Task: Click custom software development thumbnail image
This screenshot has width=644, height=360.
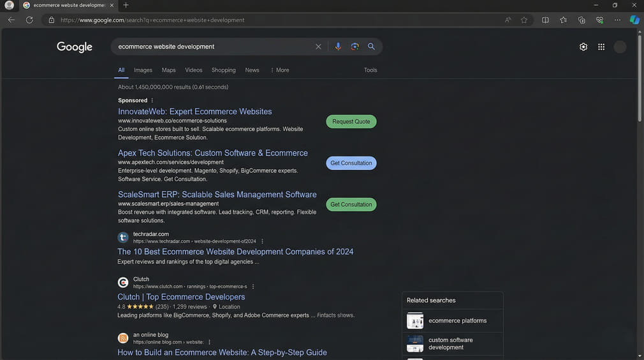Action: pos(415,343)
